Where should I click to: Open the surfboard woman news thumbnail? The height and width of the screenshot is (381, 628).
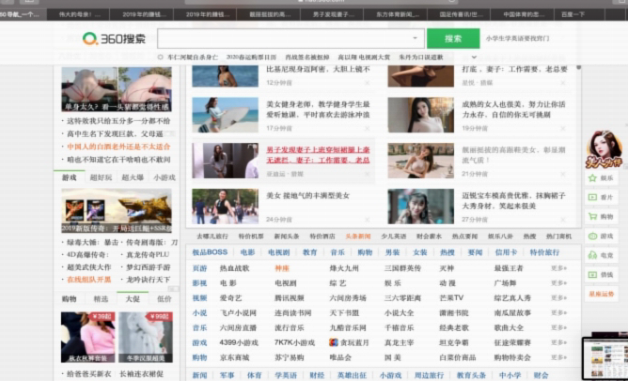(x=225, y=115)
